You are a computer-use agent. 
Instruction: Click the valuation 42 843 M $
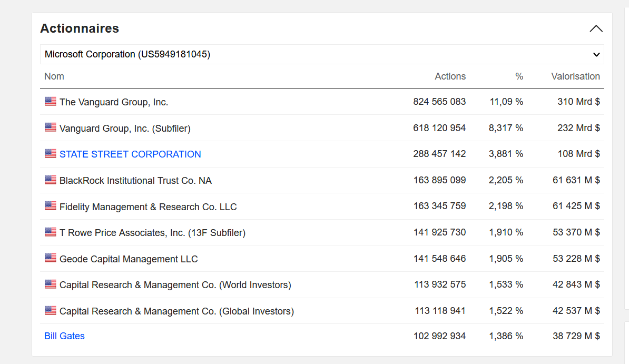(x=576, y=284)
